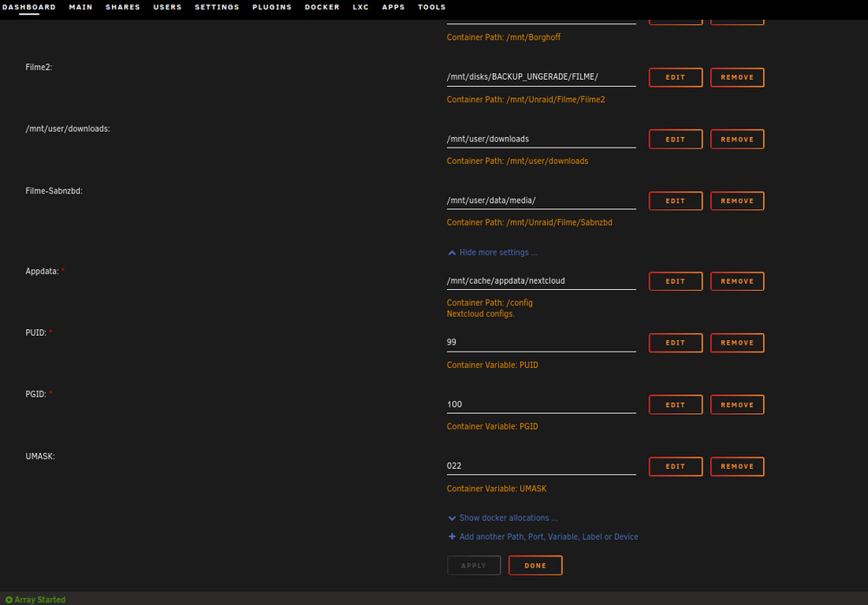The width and height of the screenshot is (868, 605).
Task: Remove the Filme2 path entry
Action: click(x=737, y=77)
